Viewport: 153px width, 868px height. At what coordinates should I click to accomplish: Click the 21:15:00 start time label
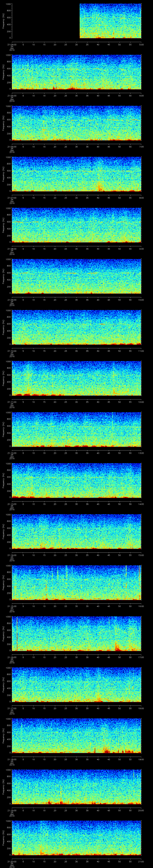(12, 606)
